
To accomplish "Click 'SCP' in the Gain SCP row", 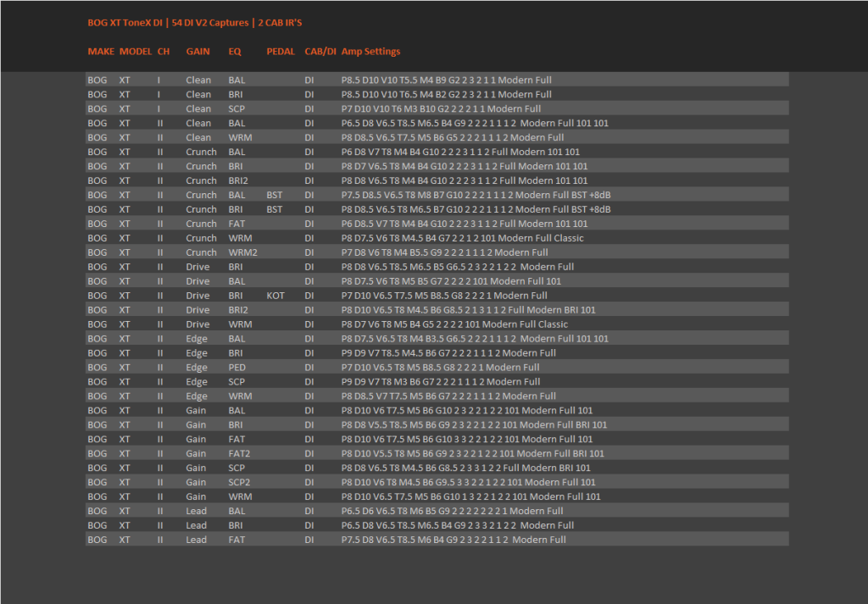I will [x=236, y=468].
